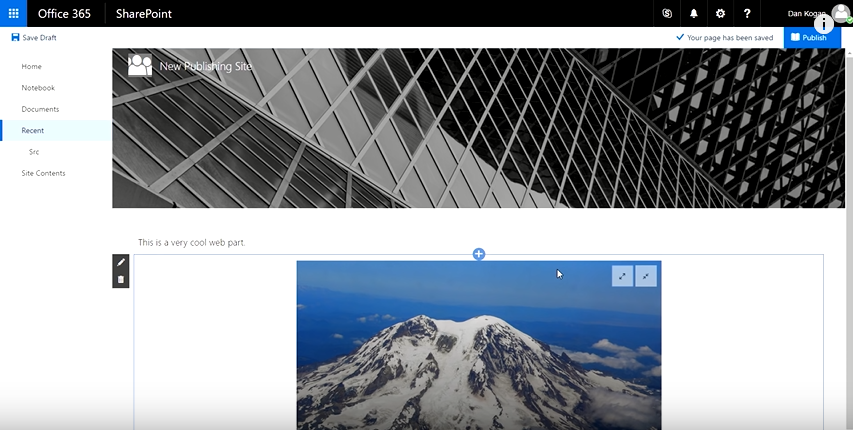Click the Save Draft floppy icon
This screenshot has height=430, width=853.
coord(15,37)
